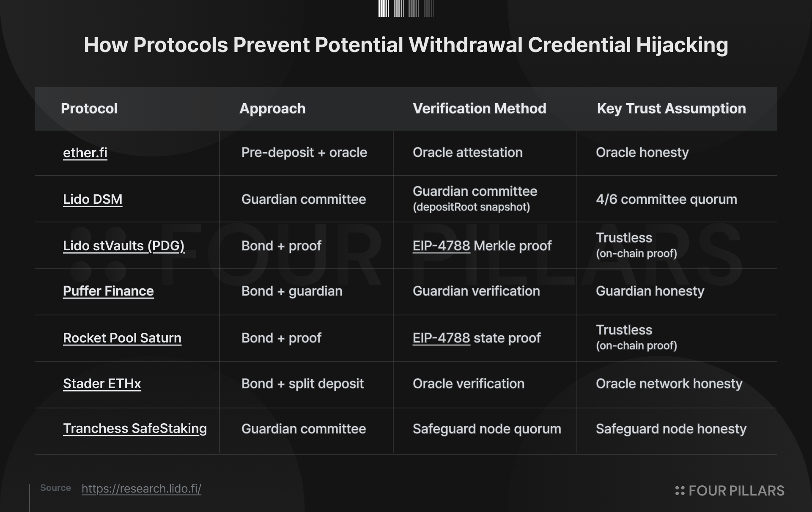The width and height of the screenshot is (812, 512).
Task: Click the Lido stVaults (PDG) link
Action: point(123,246)
